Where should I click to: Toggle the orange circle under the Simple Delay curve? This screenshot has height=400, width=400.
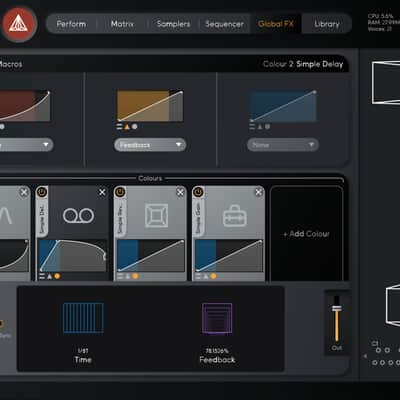tap(57, 276)
